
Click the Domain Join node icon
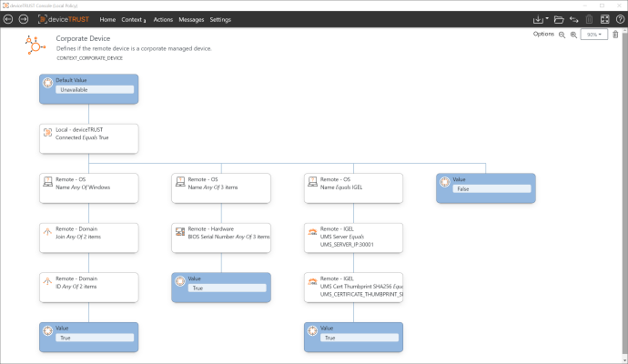(x=47, y=231)
